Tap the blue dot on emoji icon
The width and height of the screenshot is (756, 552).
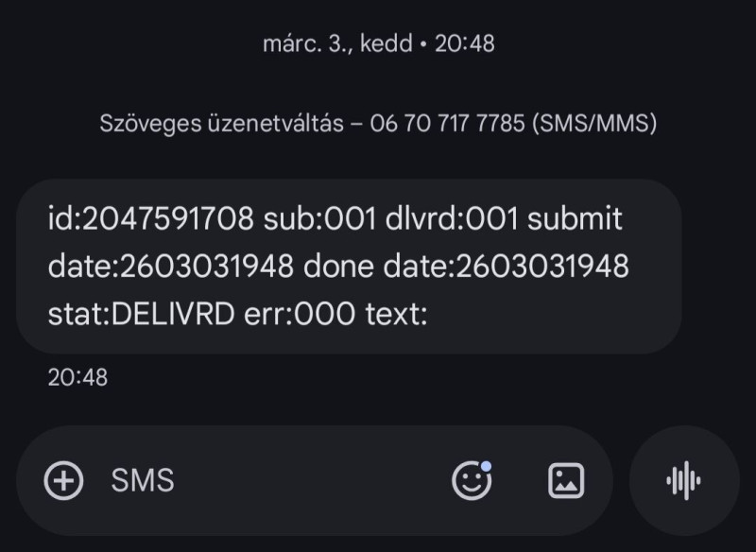point(486,466)
